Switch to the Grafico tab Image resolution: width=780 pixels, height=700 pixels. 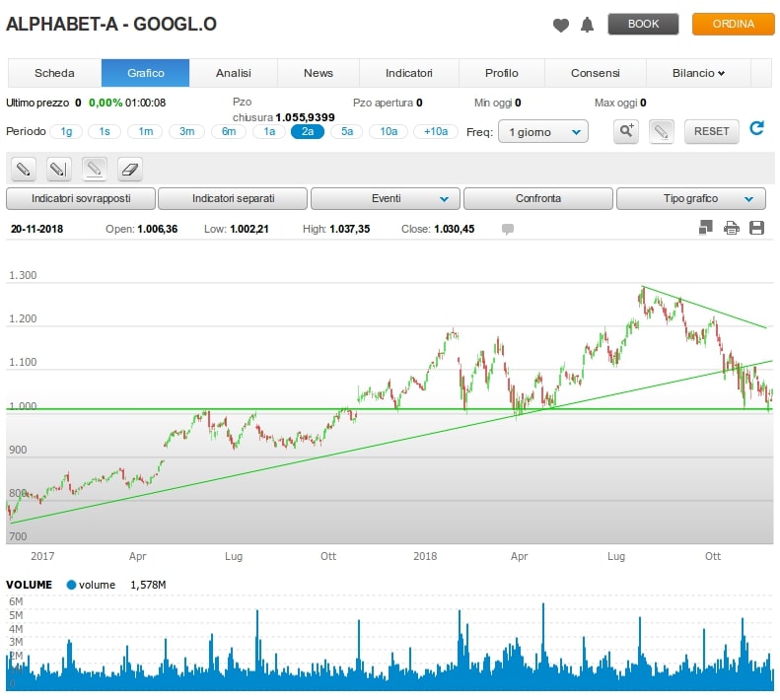(x=145, y=73)
